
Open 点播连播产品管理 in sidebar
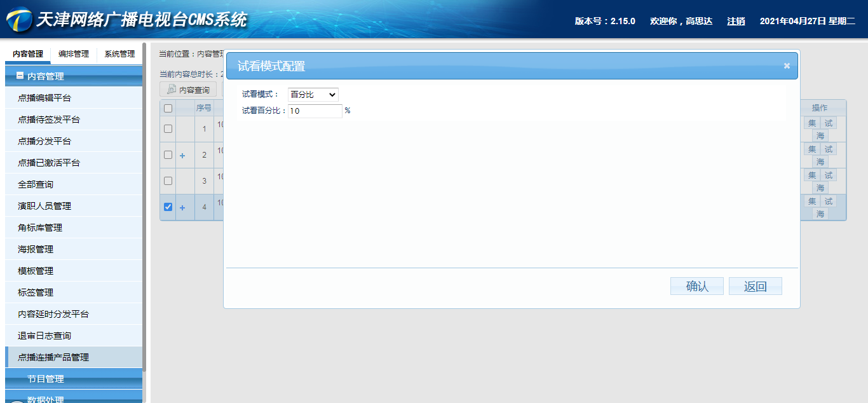click(74, 357)
